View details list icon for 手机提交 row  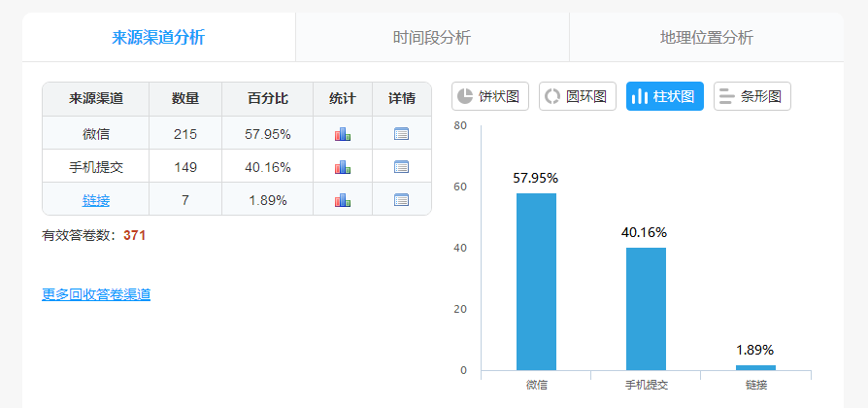pos(401,167)
